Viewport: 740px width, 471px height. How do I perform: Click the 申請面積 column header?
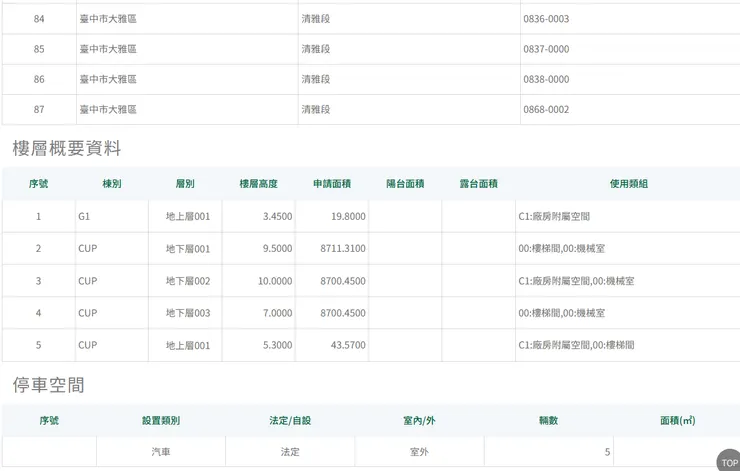332,184
